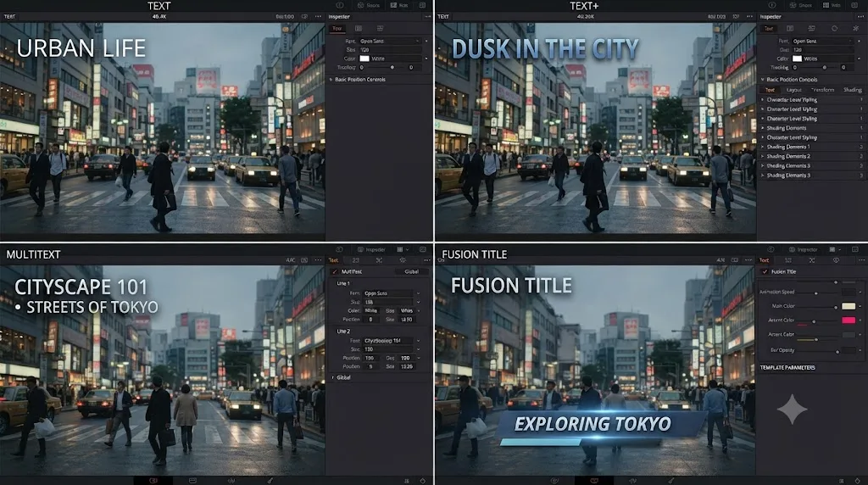Select the Text tab in FUSION TITLE inspector
The width and height of the screenshot is (868, 485).
click(x=765, y=260)
